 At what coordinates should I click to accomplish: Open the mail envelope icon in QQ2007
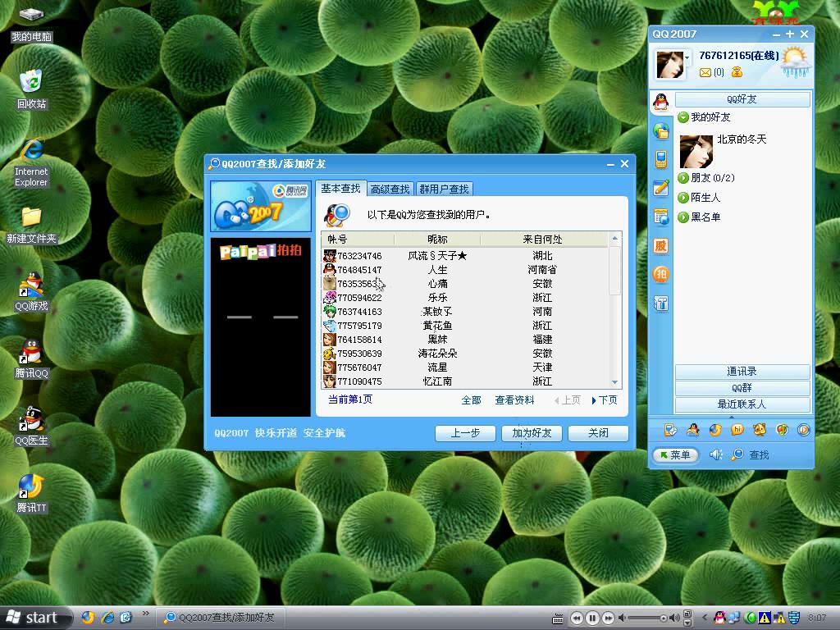coord(705,72)
